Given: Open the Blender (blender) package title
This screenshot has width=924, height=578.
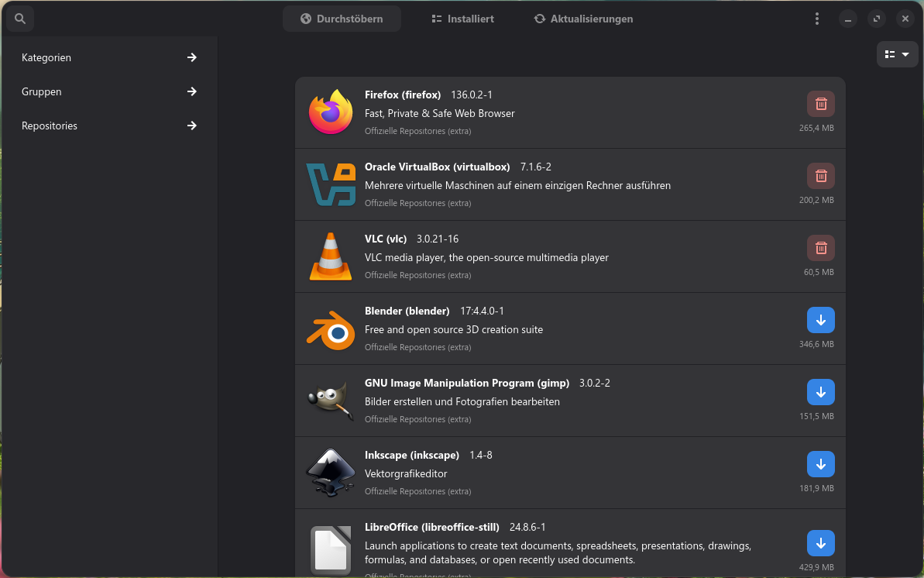Looking at the screenshot, I should pyautogui.click(x=407, y=311).
